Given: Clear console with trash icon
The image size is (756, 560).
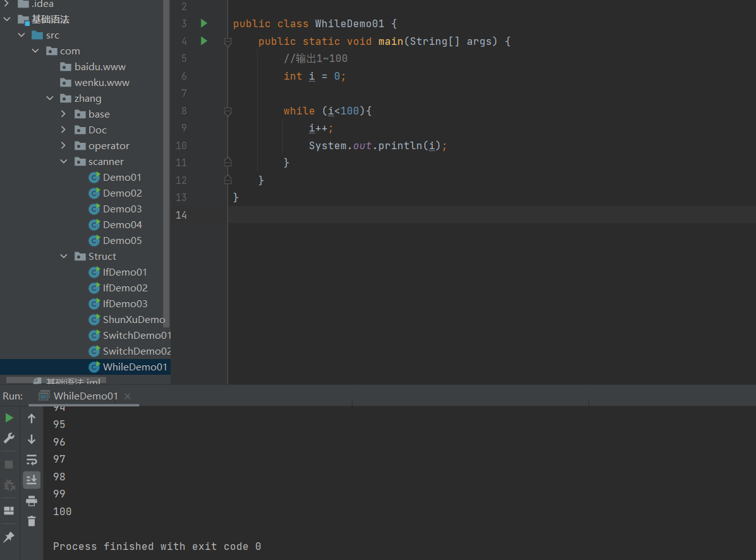Looking at the screenshot, I should click(x=32, y=521).
